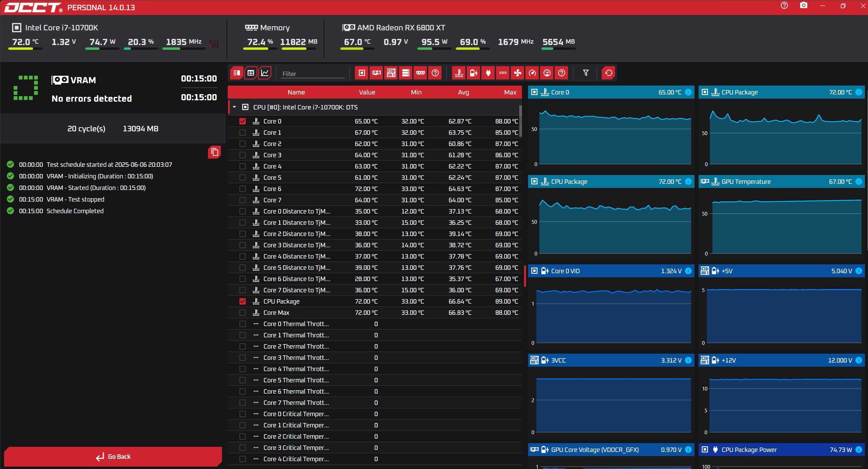
Task: Click the GPU Core Voltage (VDDCR_GFX) graph header
Action: [x=611, y=450]
